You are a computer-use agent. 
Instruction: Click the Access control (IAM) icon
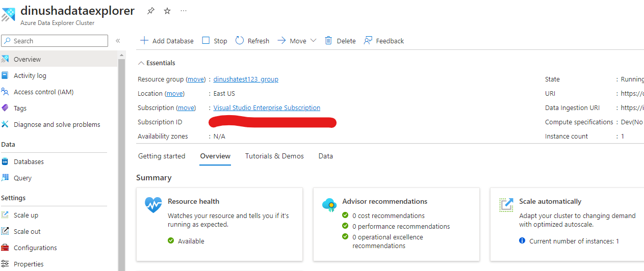point(5,92)
